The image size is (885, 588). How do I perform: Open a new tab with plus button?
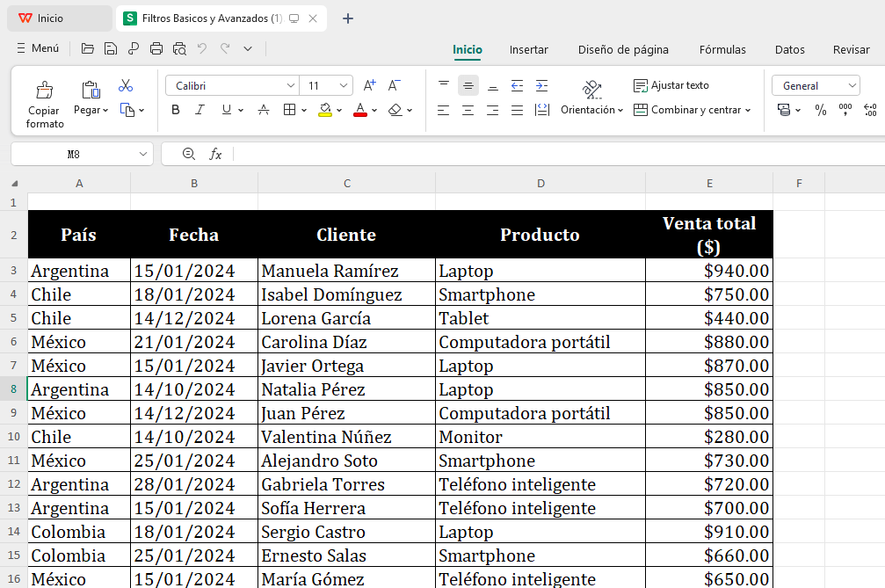pos(348,18)
